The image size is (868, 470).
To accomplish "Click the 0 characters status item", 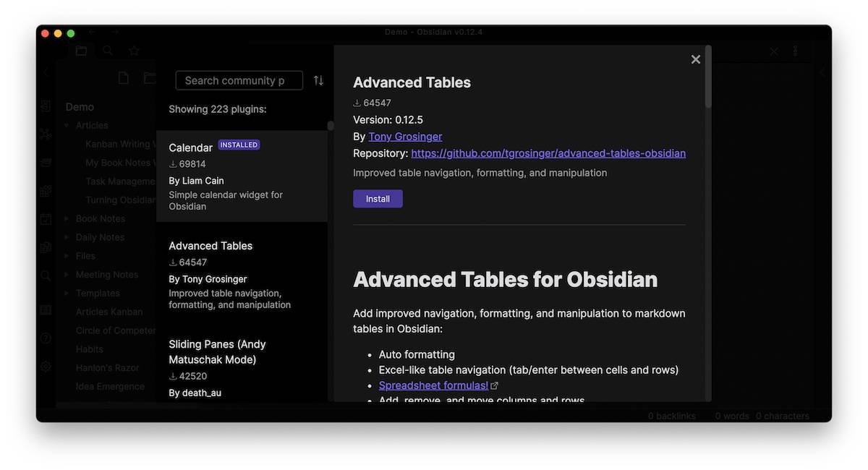I will [783, 416].
